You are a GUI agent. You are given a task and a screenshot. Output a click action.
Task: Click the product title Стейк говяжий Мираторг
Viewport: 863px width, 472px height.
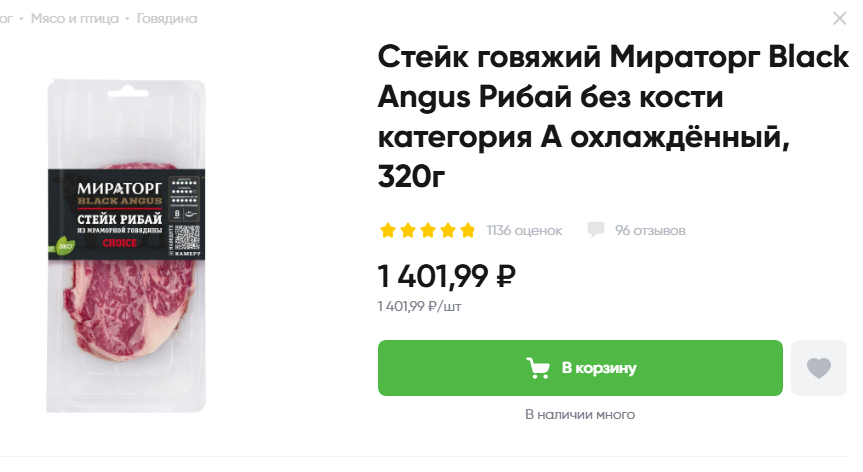tap(613, 117)
